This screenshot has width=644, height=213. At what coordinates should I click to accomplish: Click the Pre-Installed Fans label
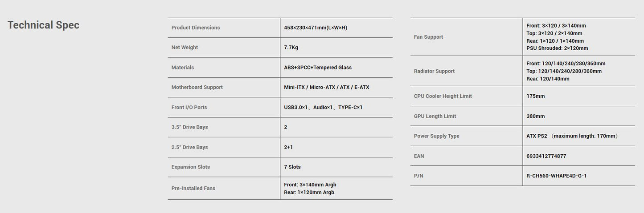coord(193,189)
